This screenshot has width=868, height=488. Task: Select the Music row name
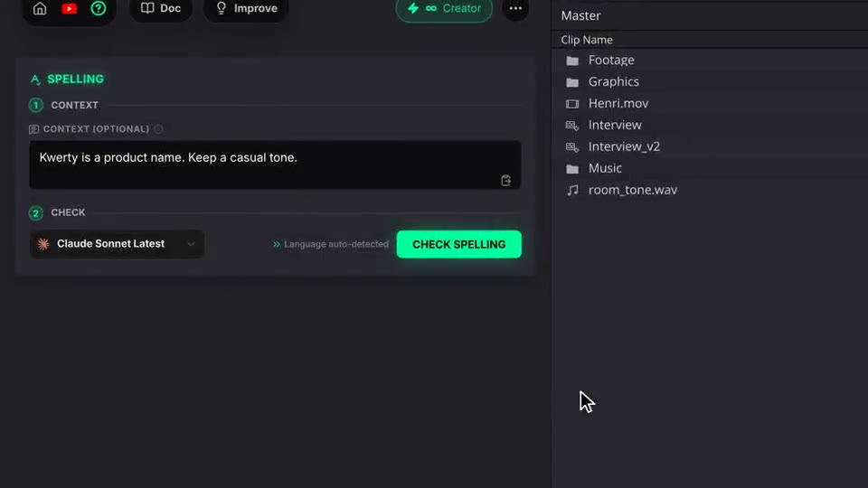click(x=605, y=168)
